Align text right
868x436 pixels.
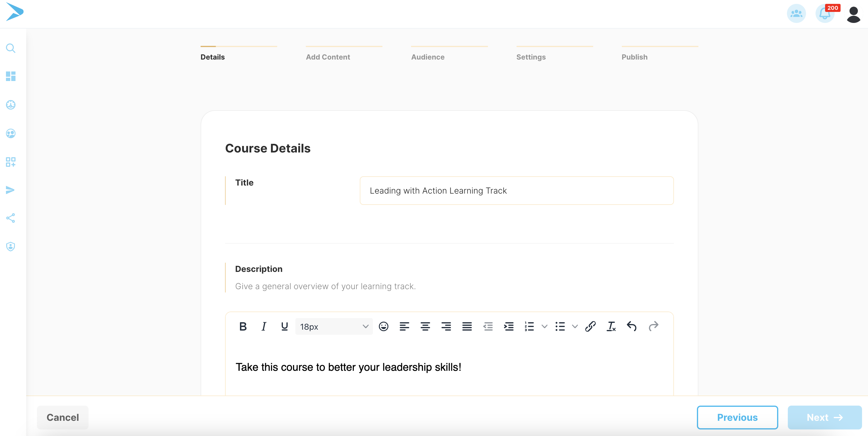[446, 327]
